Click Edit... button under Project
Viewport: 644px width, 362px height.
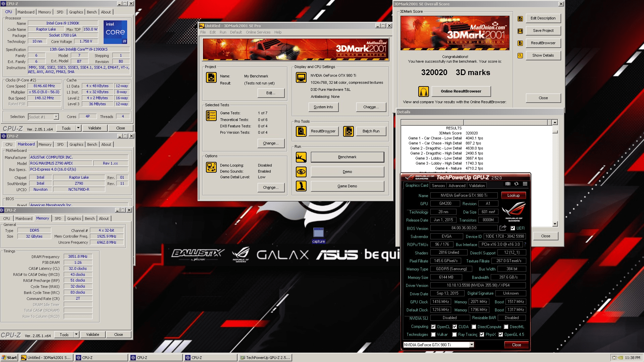[271, 93]
